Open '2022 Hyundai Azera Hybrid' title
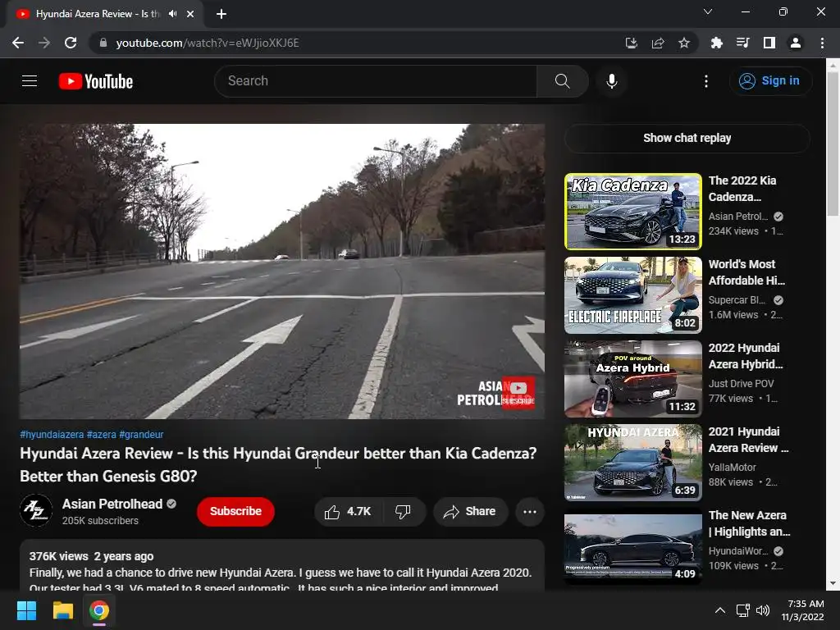The height and width of the screenshot is (630, 840). [745, 356]
